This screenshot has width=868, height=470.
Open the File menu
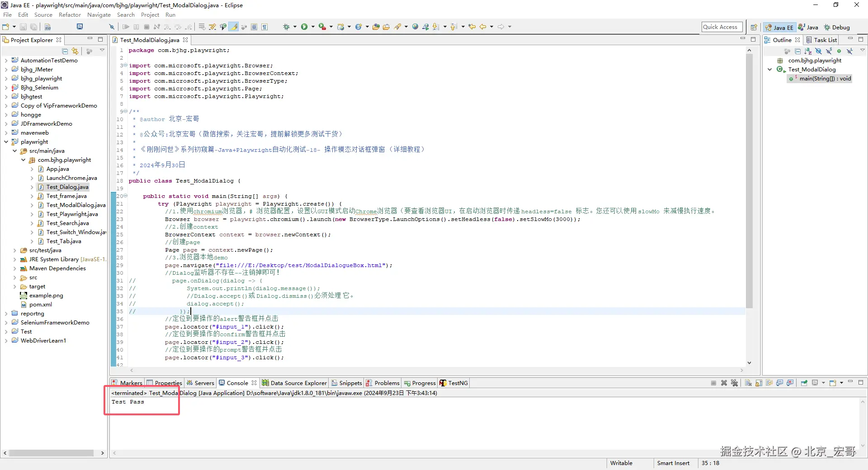[x=7, y=15]
